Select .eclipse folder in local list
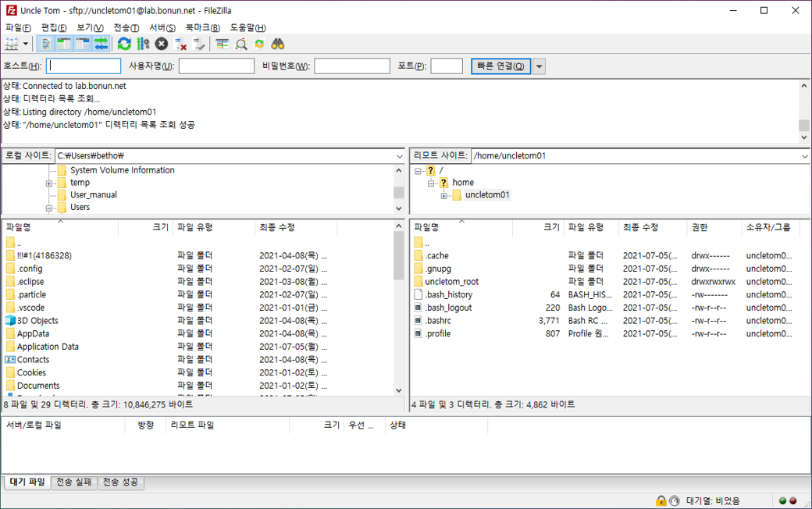Image resolution: width=812 pixels, height=509 pixels. coord(30,282)
